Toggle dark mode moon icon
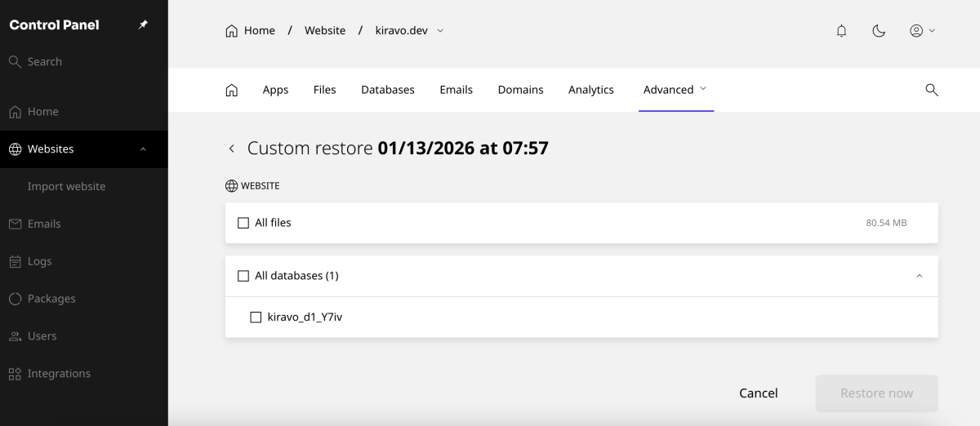980x426 pixels. (x=879, y=31)
